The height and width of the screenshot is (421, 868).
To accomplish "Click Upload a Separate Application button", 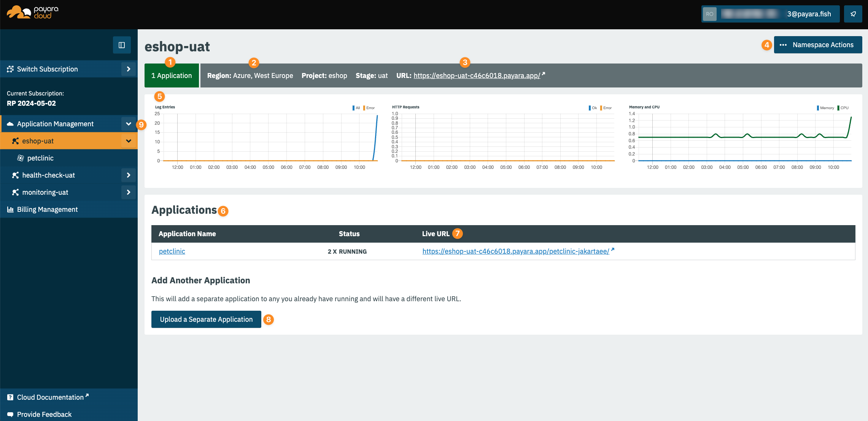I will click(x=206, y=319).
